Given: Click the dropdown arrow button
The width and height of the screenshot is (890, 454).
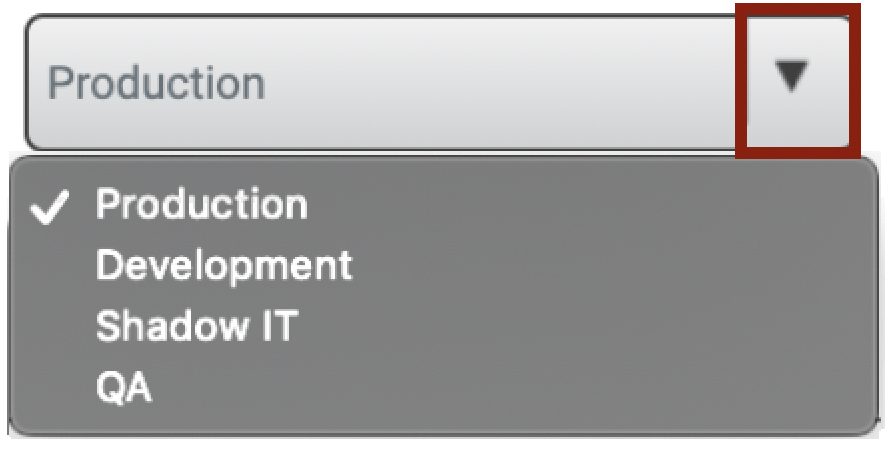Looking at the screenshot, I should pyautogui.click(x=795, y=78).
